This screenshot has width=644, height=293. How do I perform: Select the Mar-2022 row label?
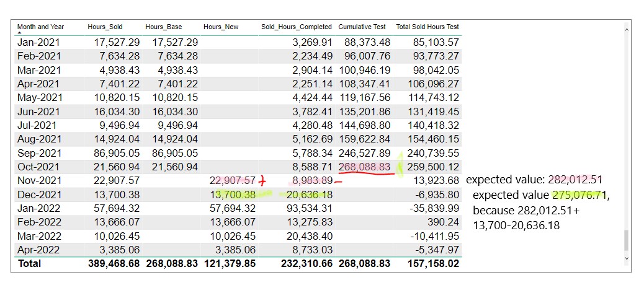tap(38, 237)
